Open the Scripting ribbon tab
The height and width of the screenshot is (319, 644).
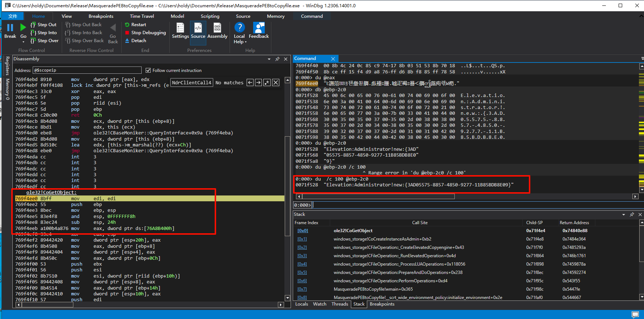click(x=210, y=16)
